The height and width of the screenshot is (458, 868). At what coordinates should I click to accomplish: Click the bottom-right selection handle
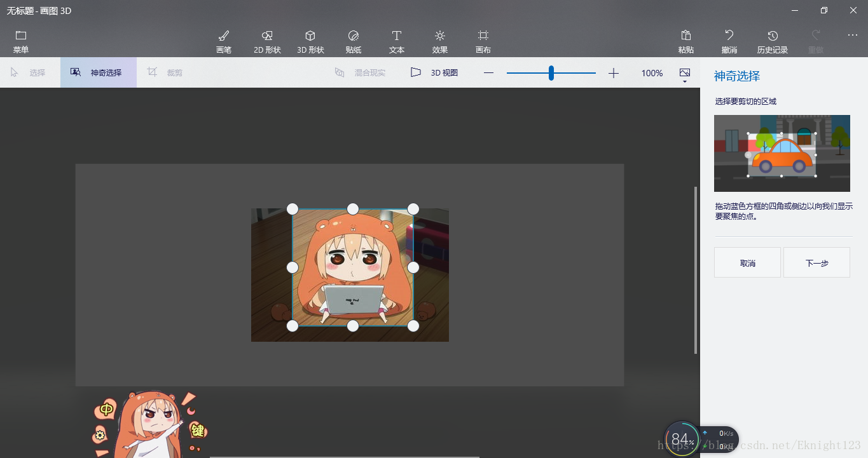(413, 326)
